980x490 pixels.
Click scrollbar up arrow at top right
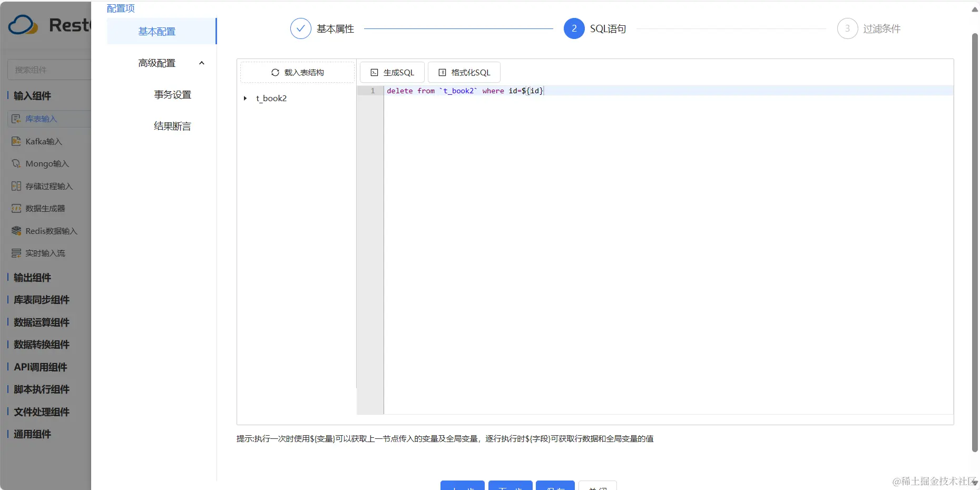[x=975, y=9]
